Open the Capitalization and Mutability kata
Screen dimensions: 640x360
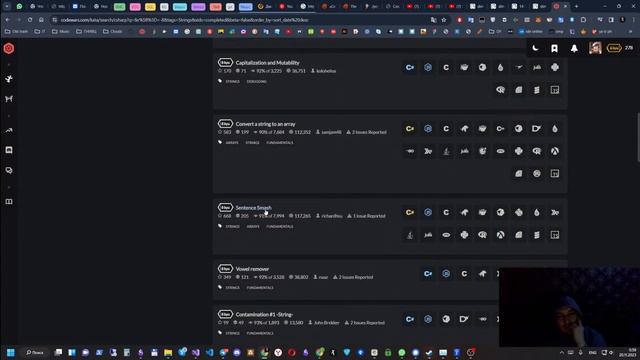(x=267, y=63)
